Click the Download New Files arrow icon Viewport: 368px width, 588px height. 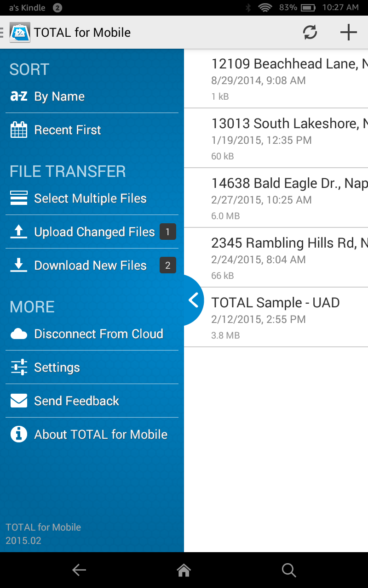[x=18, y=265]
